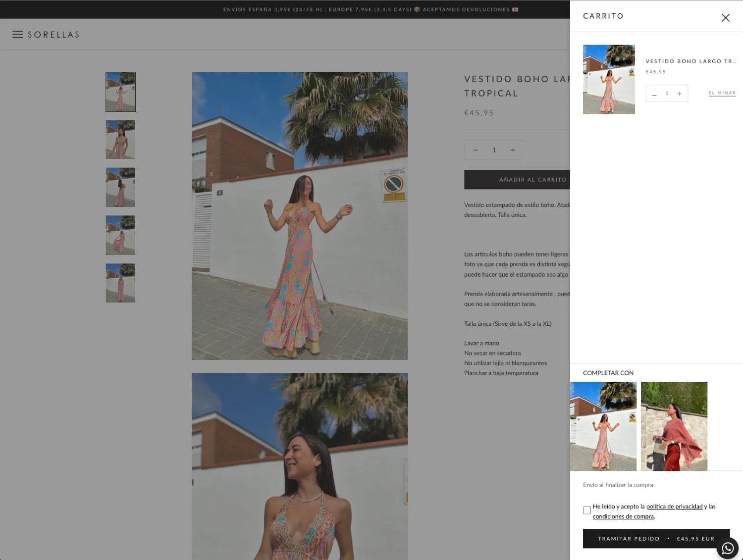Open the política de privacidad link
Image resolution: width=743 pixels, height=560 pixels.
(x=675, y=507)
